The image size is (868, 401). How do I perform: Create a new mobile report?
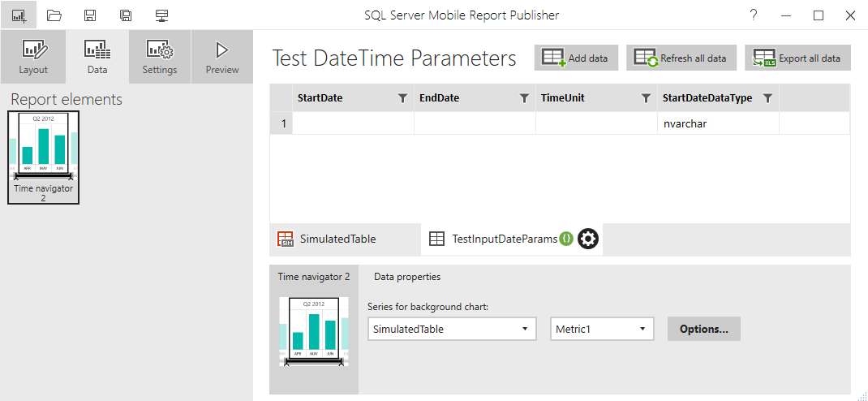tap(19, 15)
